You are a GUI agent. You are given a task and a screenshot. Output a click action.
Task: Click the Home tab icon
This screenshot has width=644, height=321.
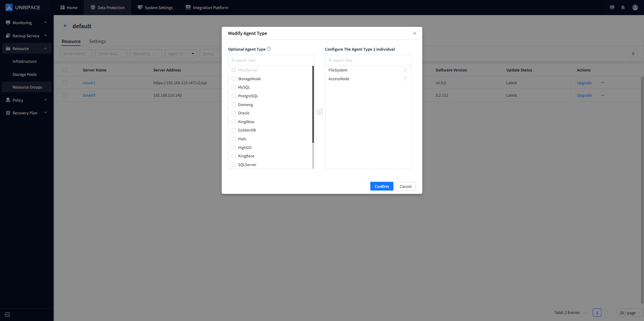pyautogui.click(x=62, y=7)
